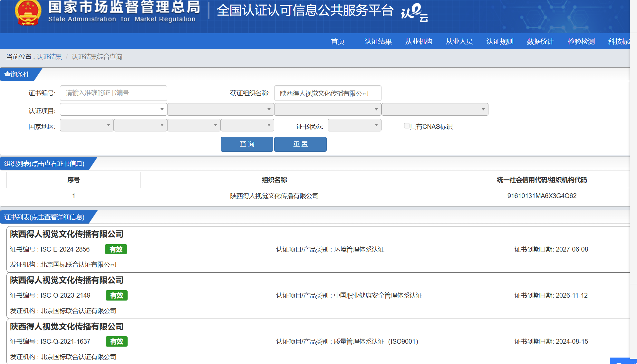The width and height of the screenshot is (637, 364).
Task: Open the 认证结果 nav menu
Action: coord(378,42)
